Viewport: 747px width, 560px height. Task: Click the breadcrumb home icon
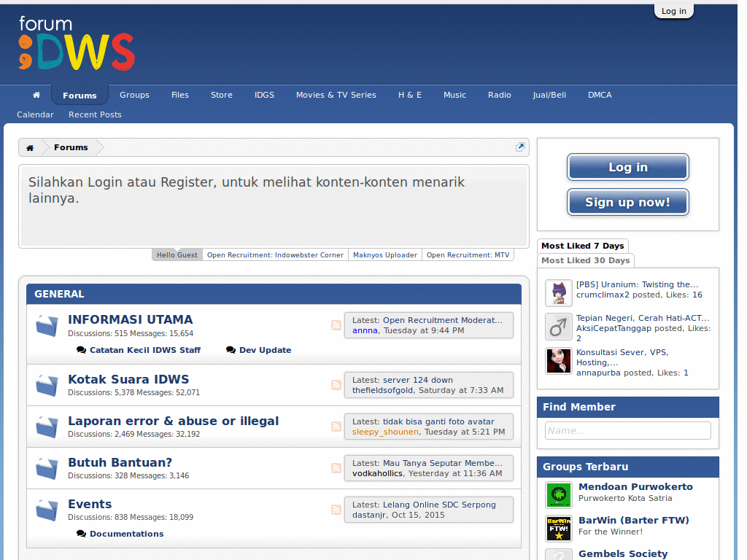30,147
